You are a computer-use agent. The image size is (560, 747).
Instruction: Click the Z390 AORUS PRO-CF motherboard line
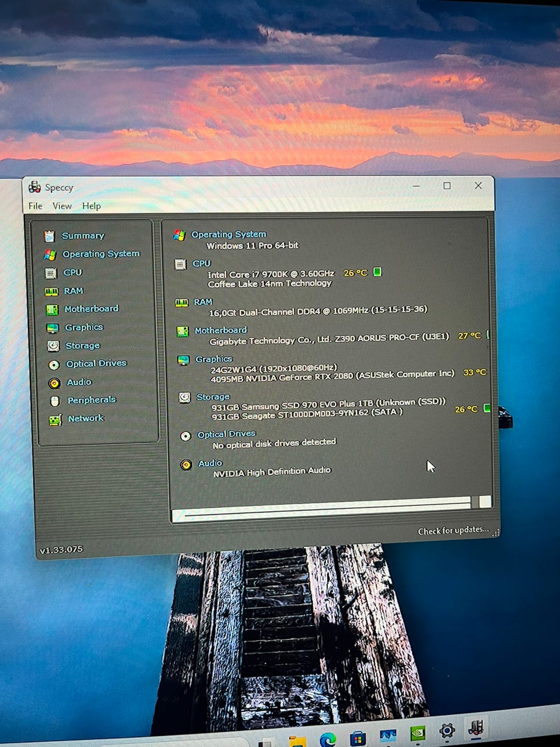point(330,338)
